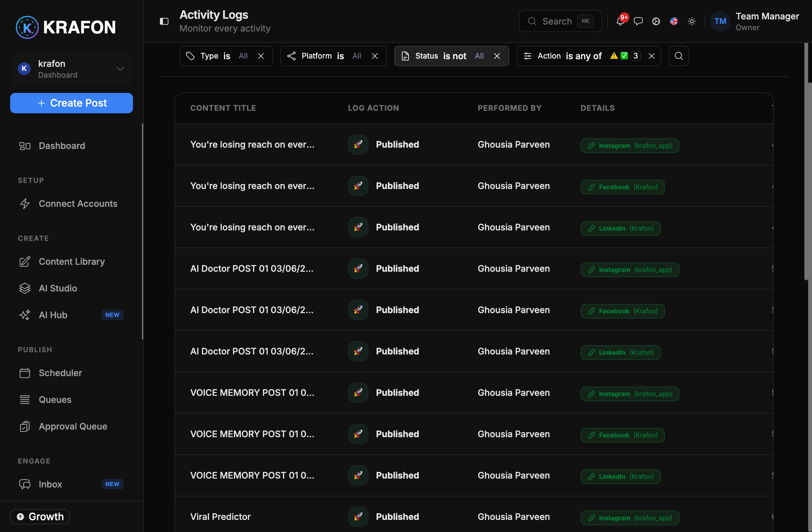
Task: Remove the Platform filter
Action: (x=374, y=56)
